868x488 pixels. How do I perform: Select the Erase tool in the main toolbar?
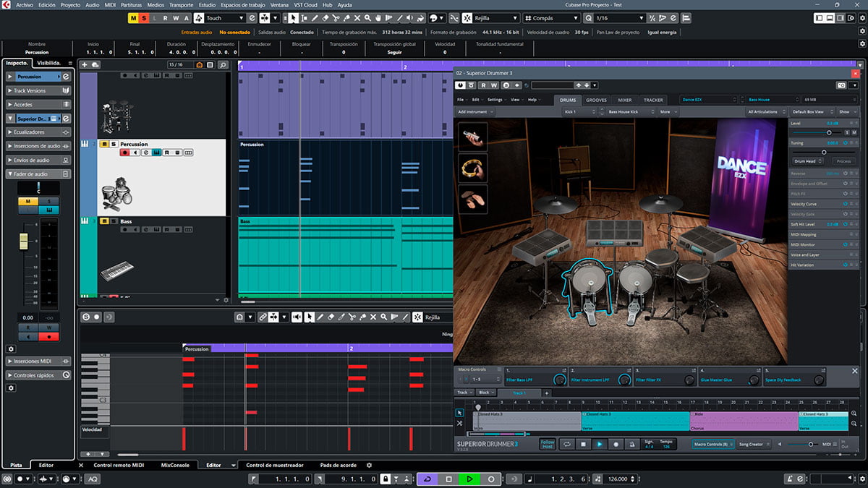tap(325, 17)
